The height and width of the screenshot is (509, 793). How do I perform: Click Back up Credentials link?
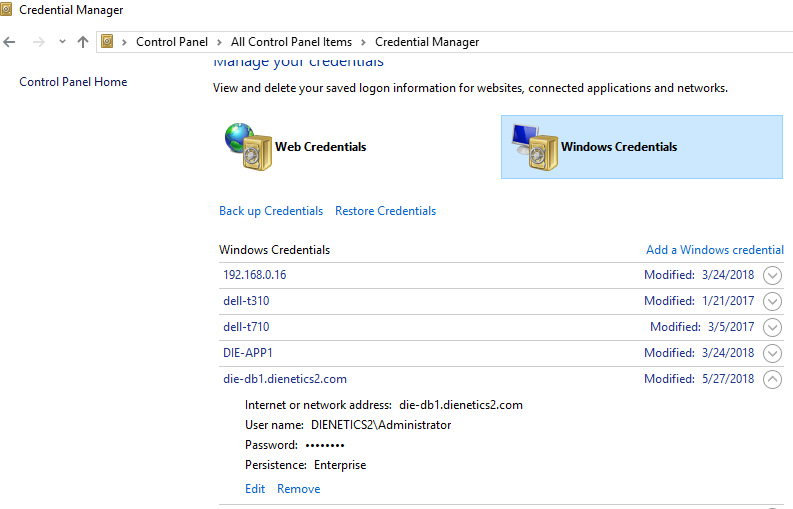(271, 211)
